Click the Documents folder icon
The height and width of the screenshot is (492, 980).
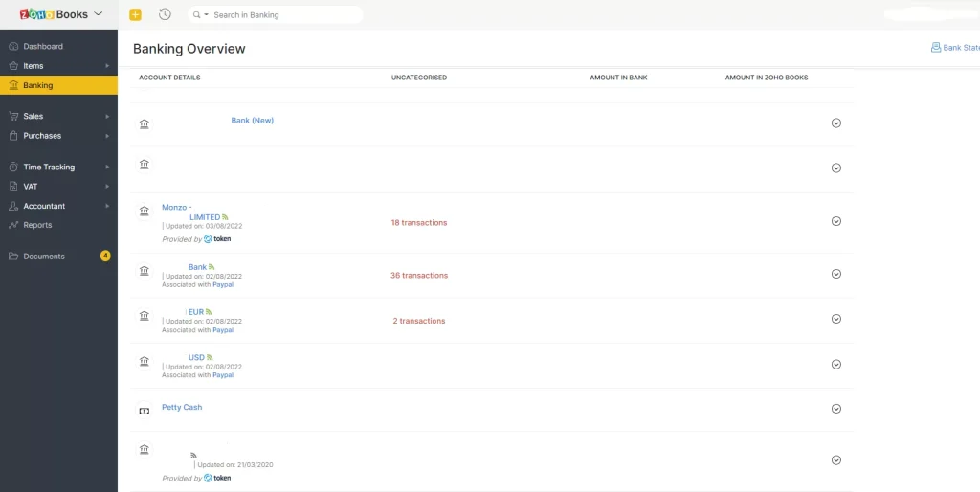coord(13,257)
